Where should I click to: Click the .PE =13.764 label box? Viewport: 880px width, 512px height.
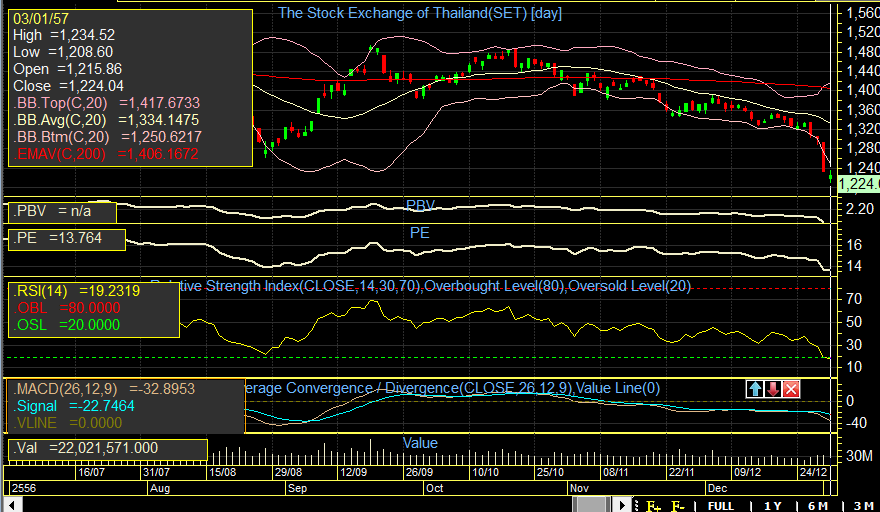coord(66,239)
